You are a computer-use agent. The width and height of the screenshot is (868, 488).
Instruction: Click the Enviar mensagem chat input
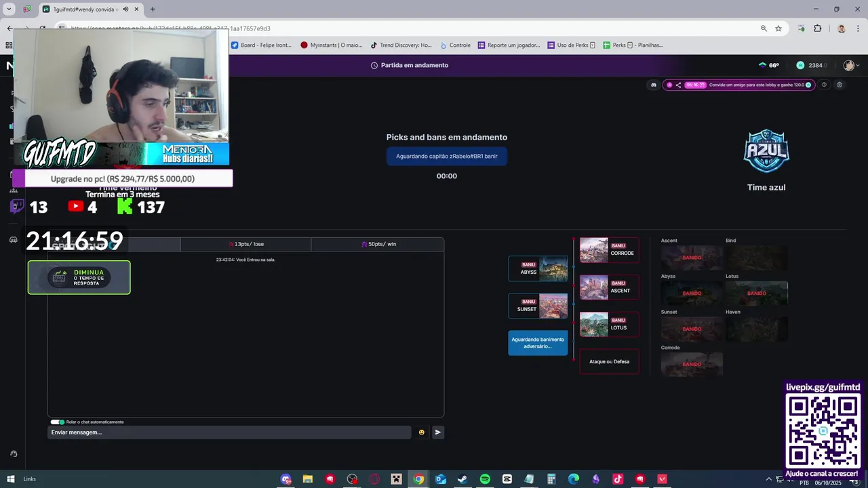point(229,432)
